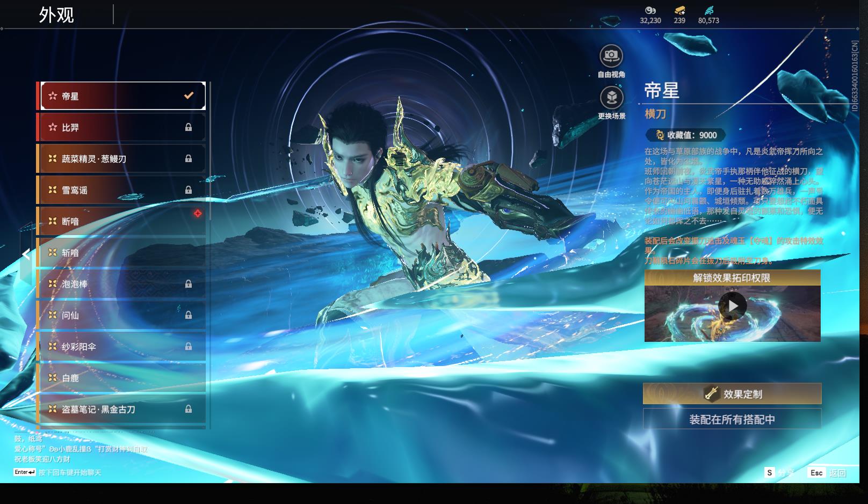Collapse panel with left arrow chevron
Viewport: 868px width, 504px height.
[26, 254]
